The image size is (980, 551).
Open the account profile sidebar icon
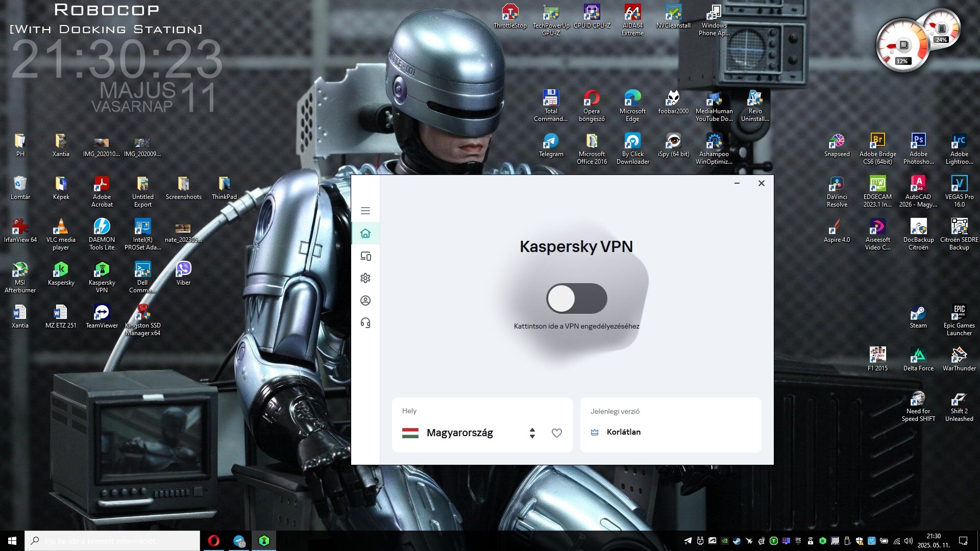(x=365, y=300)
